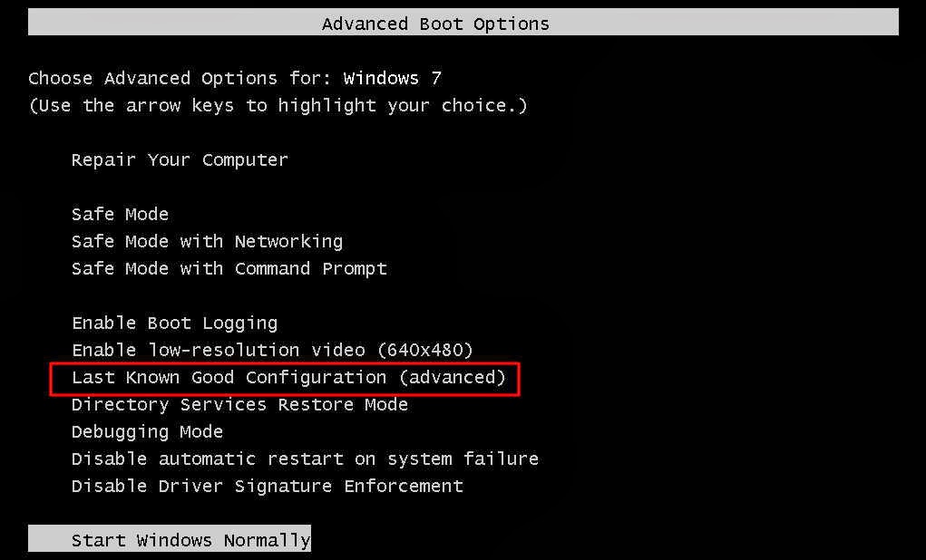
Task: Disable Driver Signature Enforcement
Action: (x=267, y=486)
